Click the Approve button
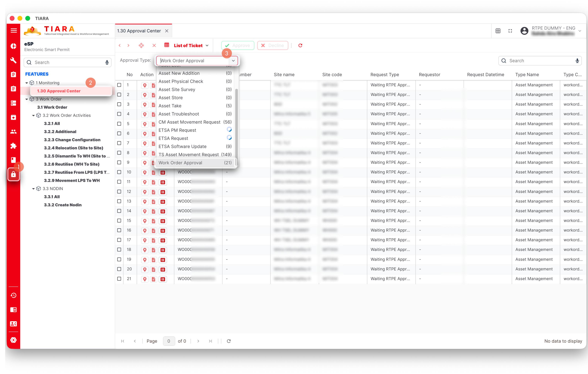This screenshot has width=588, height=374. click(x=238, y=45)
